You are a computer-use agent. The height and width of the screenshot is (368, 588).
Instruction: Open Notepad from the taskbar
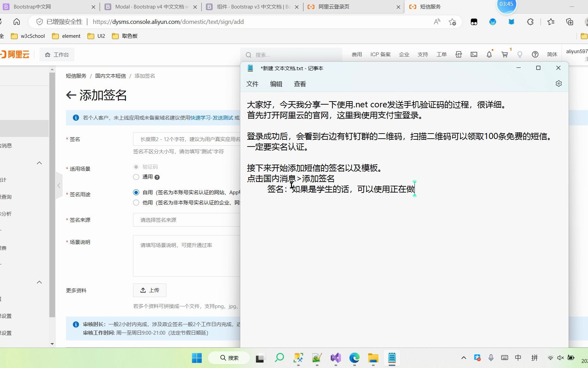(x=392, y=358)
